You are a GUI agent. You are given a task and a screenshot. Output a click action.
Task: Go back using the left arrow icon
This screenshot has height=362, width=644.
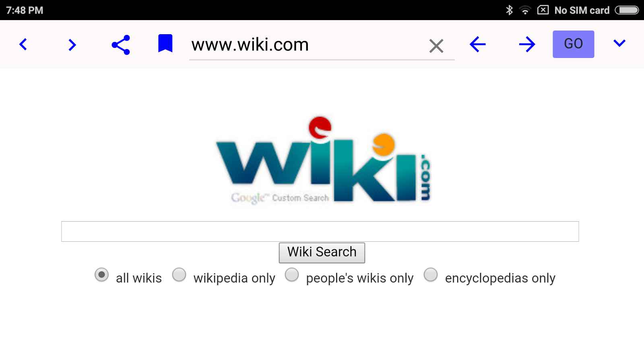(478, 44)
